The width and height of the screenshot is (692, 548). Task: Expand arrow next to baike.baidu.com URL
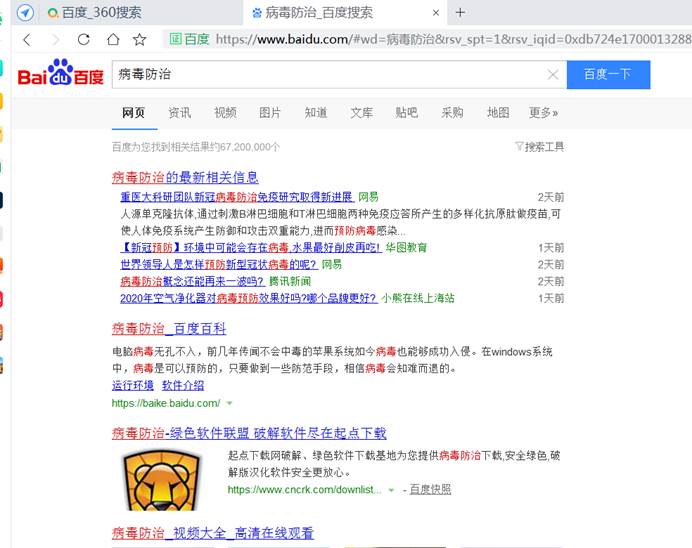[x=230, y=403]
